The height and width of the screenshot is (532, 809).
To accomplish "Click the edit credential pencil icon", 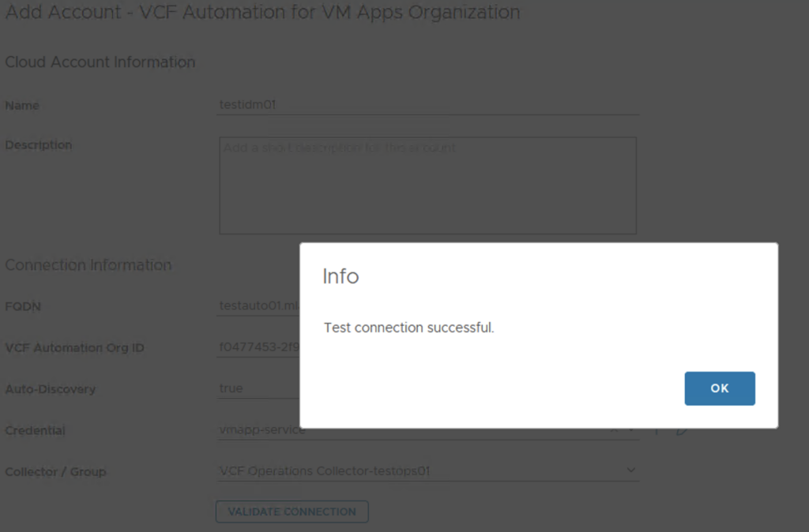I will [x=682, y=431].
